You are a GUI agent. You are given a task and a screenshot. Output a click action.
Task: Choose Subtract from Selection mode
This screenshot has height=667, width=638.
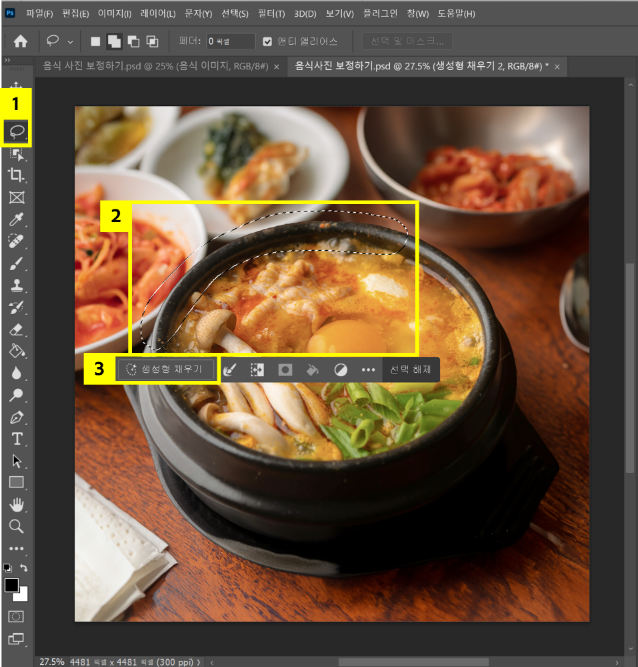(133, 41)
